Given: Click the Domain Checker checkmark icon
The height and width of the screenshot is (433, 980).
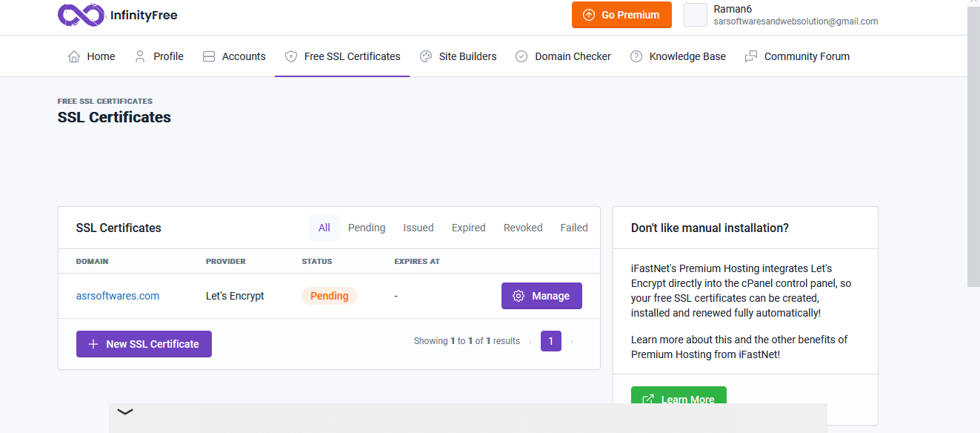Looking at the screenshot, I should (521, 56).
